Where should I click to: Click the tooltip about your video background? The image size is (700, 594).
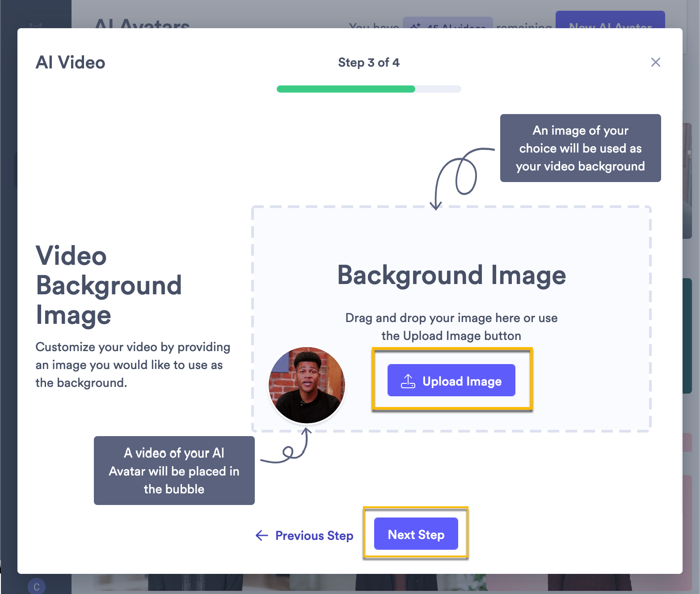click(580, 148)
